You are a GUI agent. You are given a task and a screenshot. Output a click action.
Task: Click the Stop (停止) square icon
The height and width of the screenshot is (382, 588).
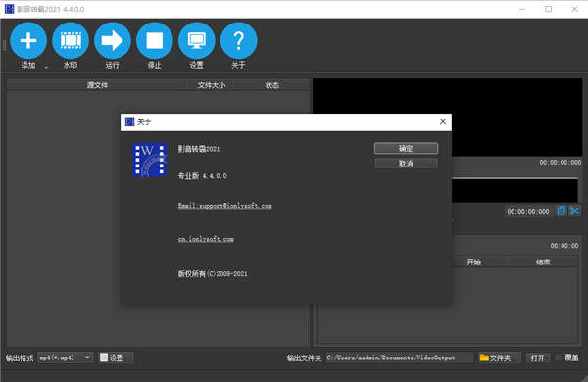pyautogui.click(x=155, y=40)
